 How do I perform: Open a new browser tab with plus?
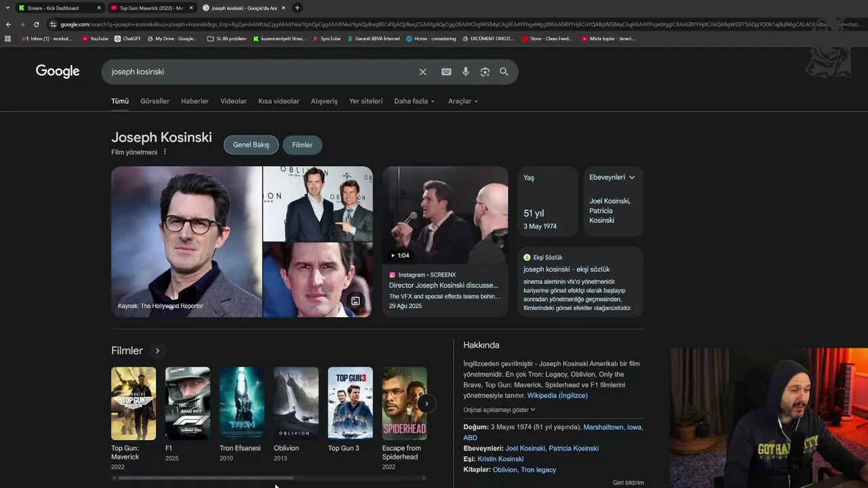[x=297, y=7]
